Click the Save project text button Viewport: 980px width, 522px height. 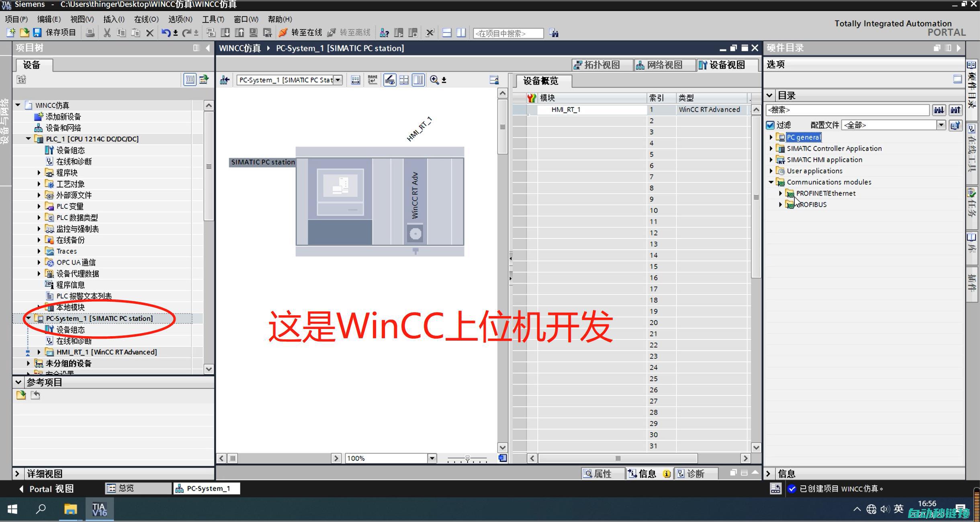tap(61, 33)
